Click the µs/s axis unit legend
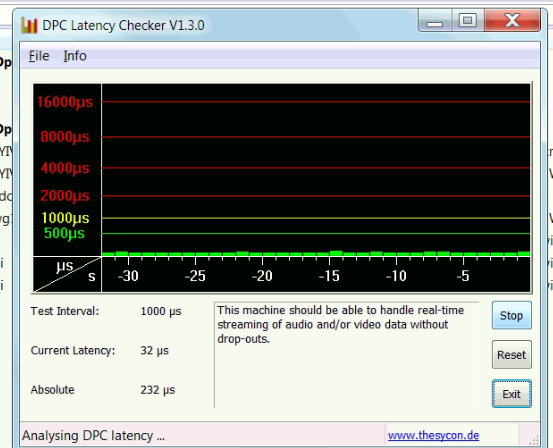Image resolution: width=553 pixels, height=448 pixels. click(67, 274)
